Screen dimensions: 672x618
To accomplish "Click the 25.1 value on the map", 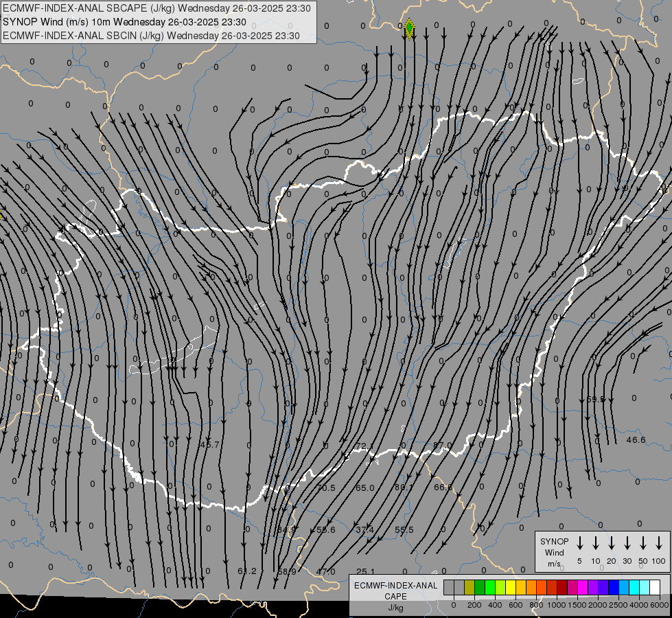I will (x=366, y=572).
